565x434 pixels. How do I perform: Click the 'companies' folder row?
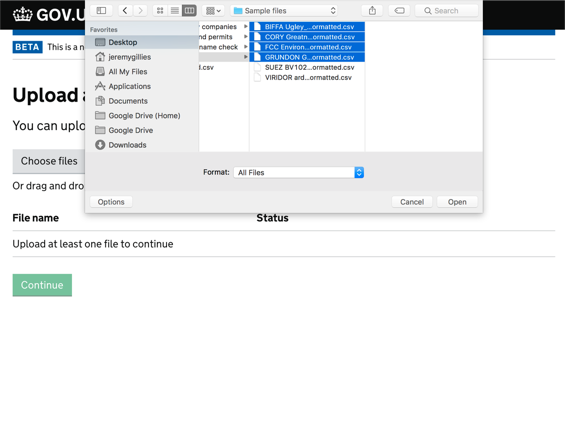224,27
